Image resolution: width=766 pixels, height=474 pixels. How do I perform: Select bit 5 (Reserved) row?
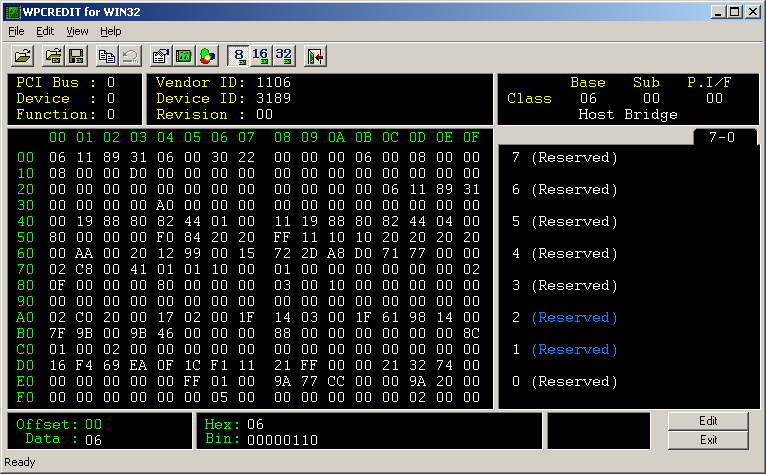(565, 221)
